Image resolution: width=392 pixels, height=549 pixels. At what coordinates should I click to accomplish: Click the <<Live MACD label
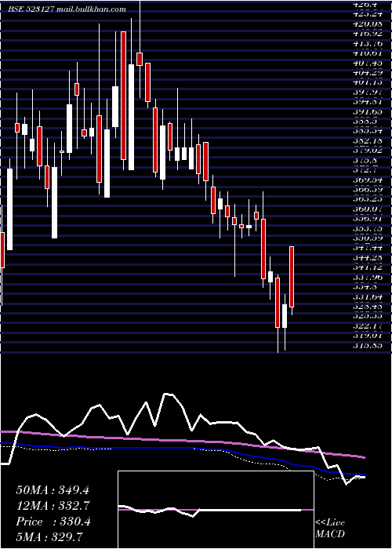coord(330,528)
